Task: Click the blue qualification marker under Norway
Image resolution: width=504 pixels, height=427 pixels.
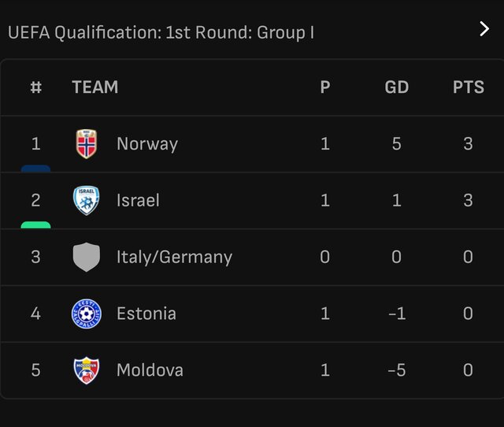Action: pos(35,169)
